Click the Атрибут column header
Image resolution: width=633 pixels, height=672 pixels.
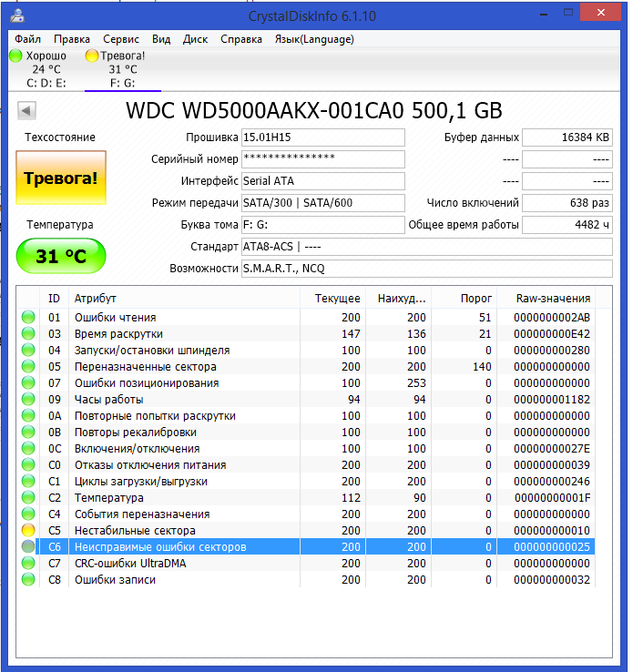click(x=184, y=299)
